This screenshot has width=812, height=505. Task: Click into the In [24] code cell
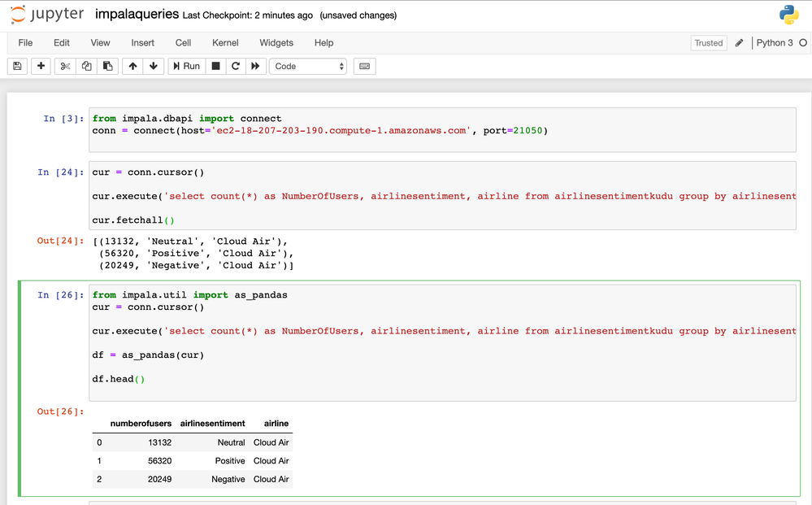(441, 196)
